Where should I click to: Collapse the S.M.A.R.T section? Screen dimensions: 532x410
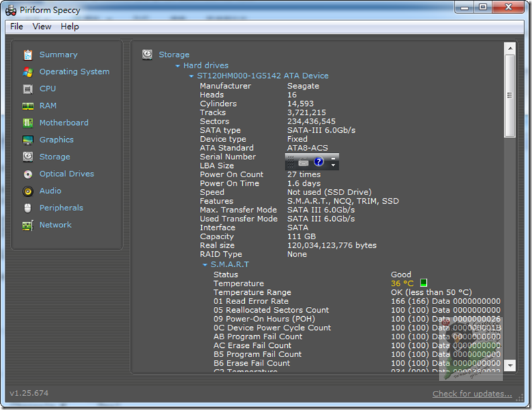coord(205,265)
